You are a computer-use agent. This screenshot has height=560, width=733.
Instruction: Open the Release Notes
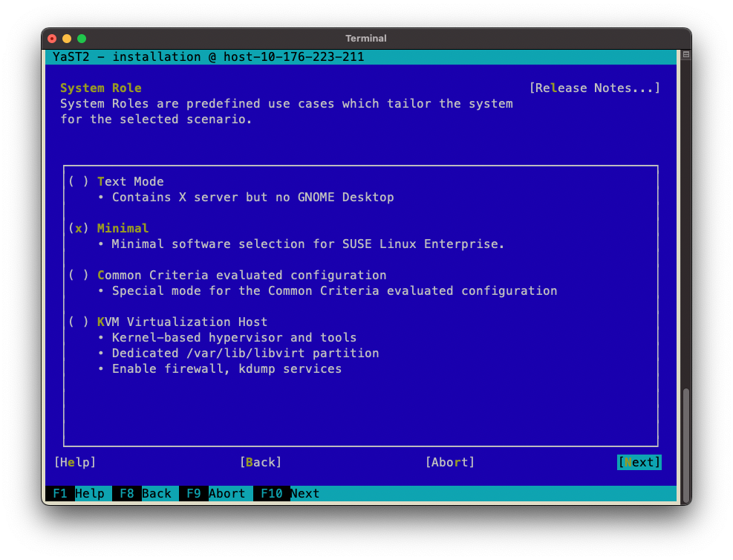pos(594,88)
